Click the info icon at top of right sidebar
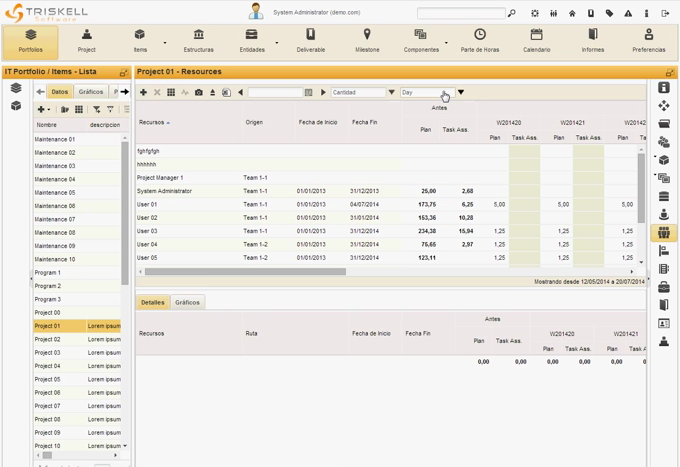 664,87
